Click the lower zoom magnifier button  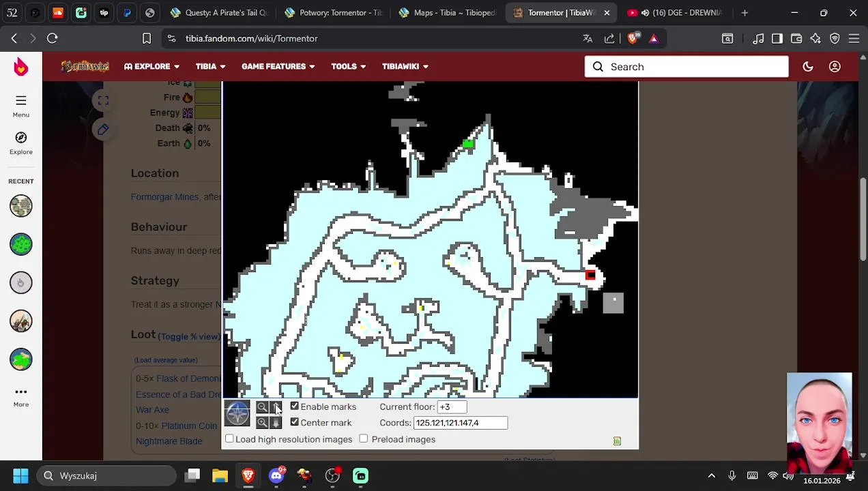262,423
